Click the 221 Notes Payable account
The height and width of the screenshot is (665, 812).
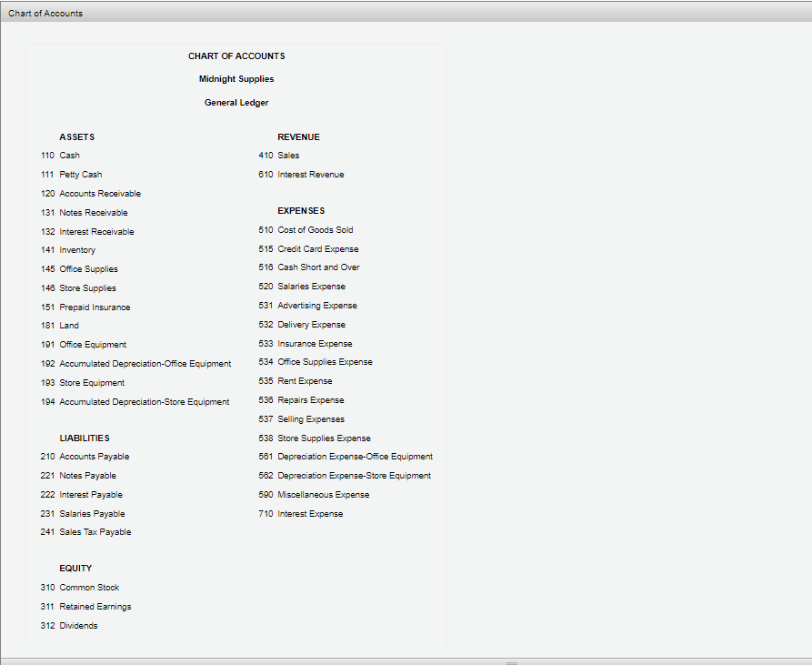point(78,476)
